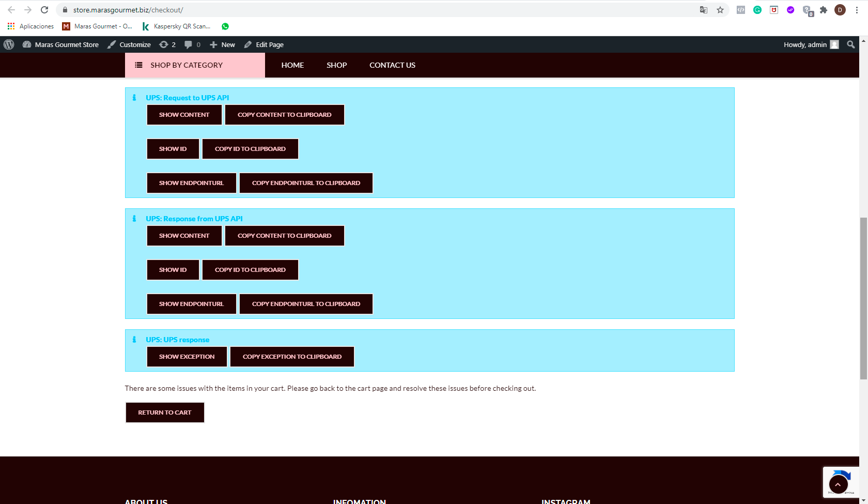The width and height of the screenshot is (868, 504).
Task: Focus the address bar URL
Action: coord(128,10)
